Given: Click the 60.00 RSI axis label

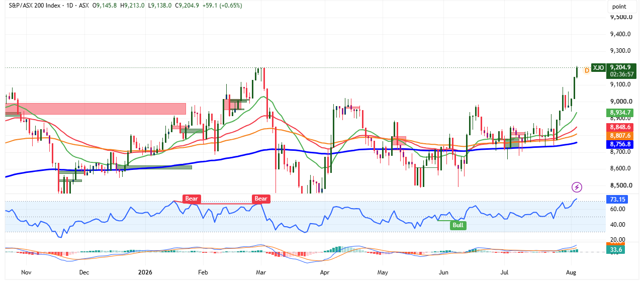Looking at the screenshot, I should tap(618, 209).
